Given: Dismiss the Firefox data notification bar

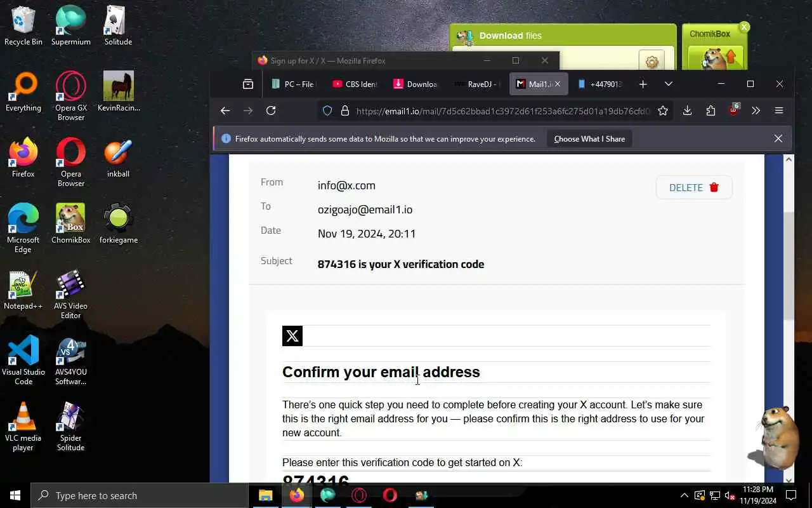Looking at the screenshot, I should click(x=778, y=138).
